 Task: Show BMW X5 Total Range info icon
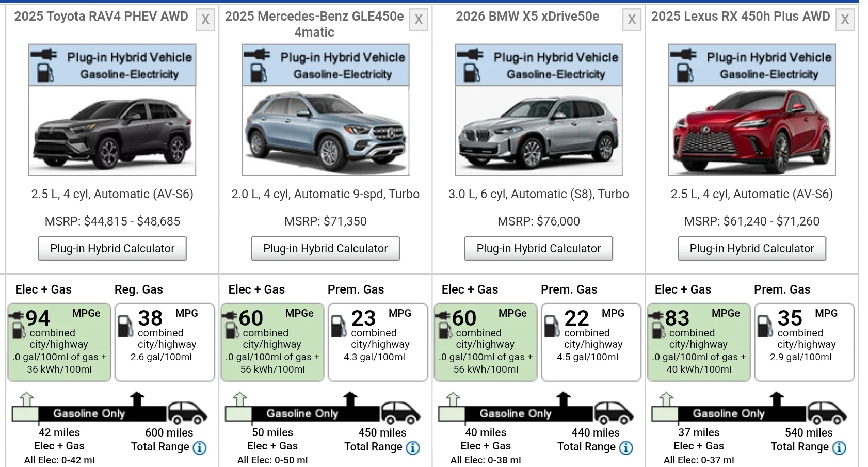[x=626, y=447]
